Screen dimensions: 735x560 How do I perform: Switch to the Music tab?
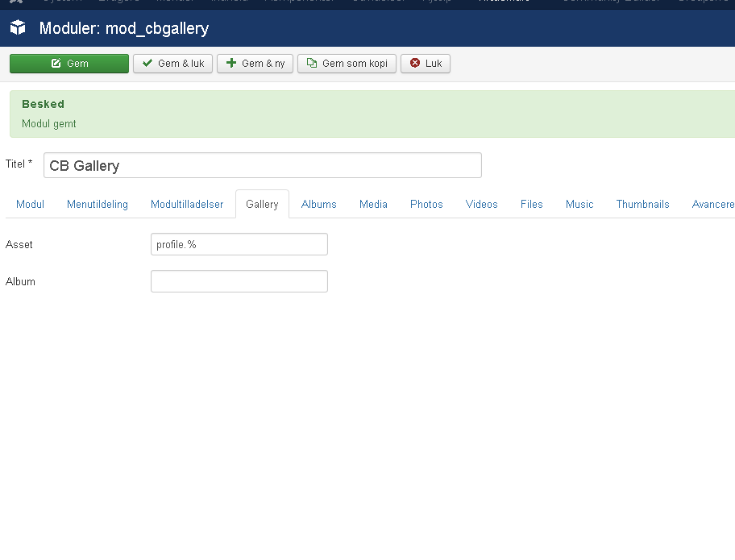tap(579, 205)
